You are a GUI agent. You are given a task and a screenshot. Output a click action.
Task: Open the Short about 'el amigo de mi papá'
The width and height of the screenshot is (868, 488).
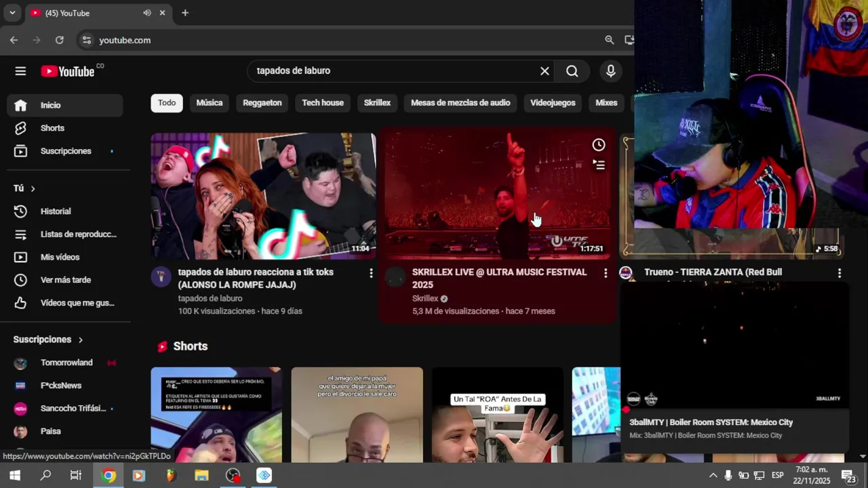click(x=357, y=415)
